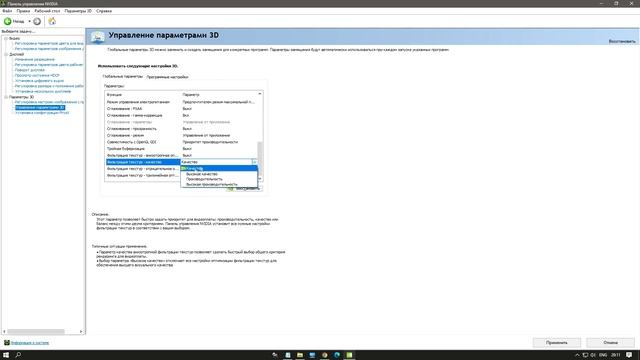
Task: Collapse the Видео tree node
Action: (x=6, y=38)
